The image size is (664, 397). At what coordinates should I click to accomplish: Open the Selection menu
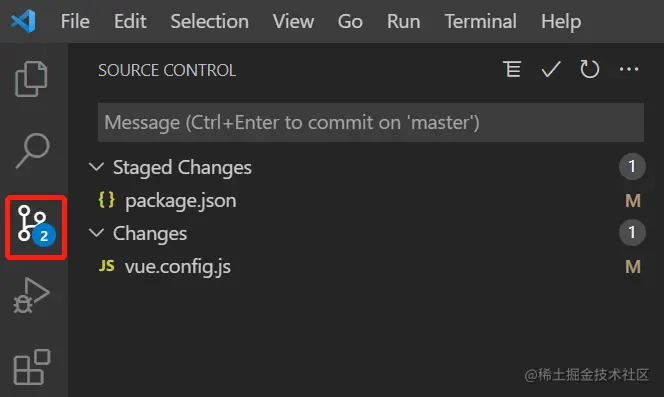pyautogui.click(x=209, y=21)
